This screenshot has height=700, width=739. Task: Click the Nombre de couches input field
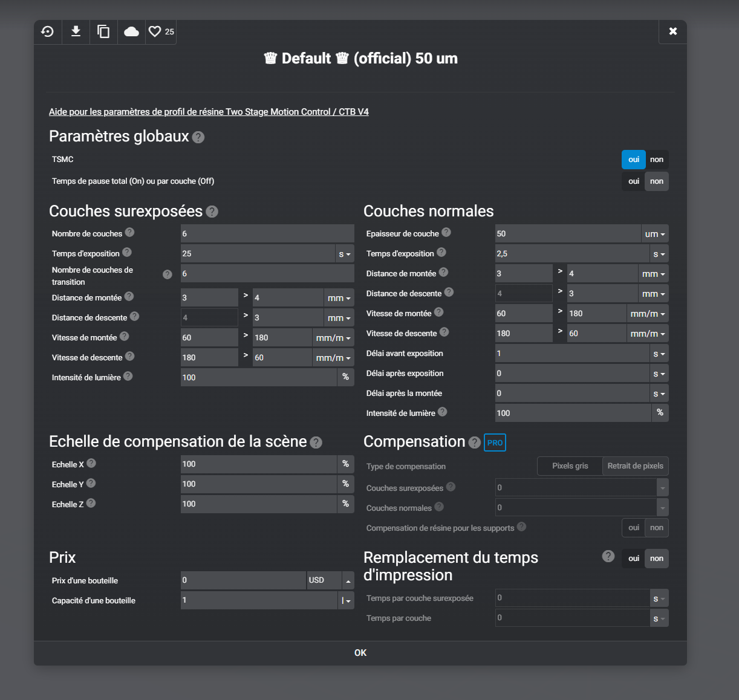267,233
